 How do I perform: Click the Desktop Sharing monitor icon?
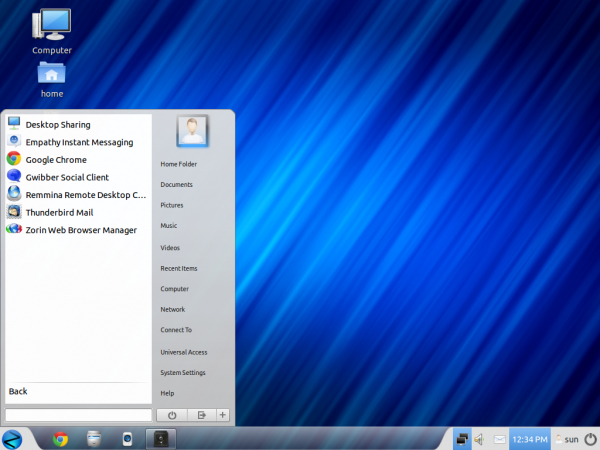click(14, 124)
